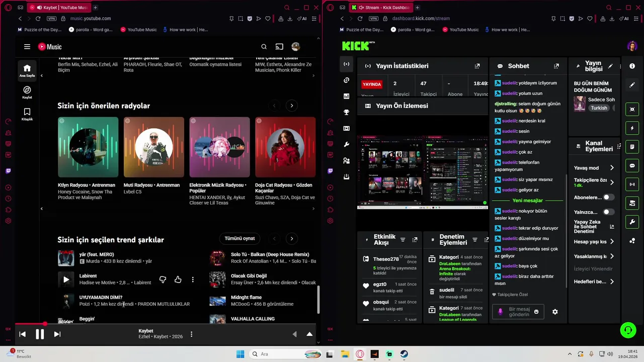This screenshot has height=362, width=644.
Task: Open the song Midnght flame
Action: (x=246, y=297)
